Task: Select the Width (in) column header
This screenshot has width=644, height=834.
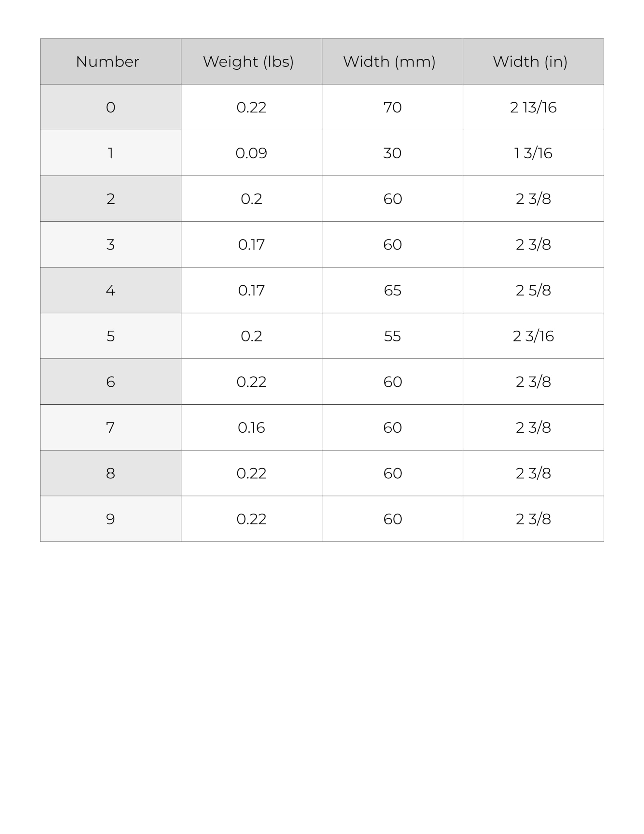Action: (533, 62)
